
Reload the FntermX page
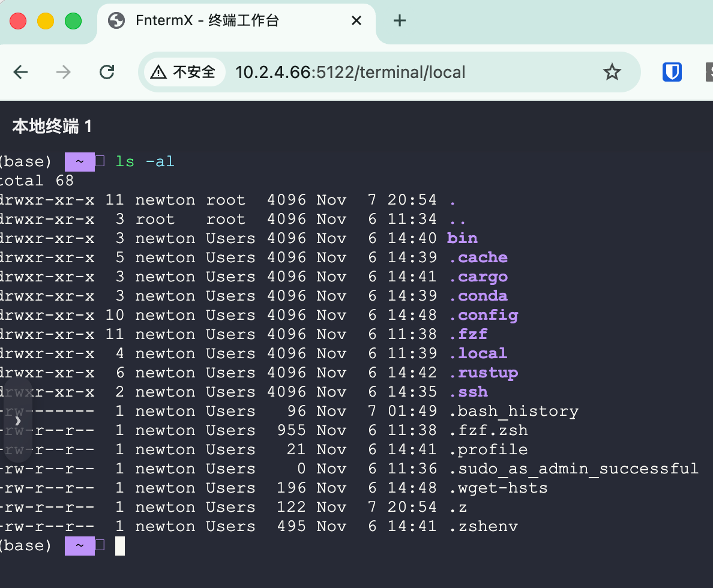[x=107, y=72]
